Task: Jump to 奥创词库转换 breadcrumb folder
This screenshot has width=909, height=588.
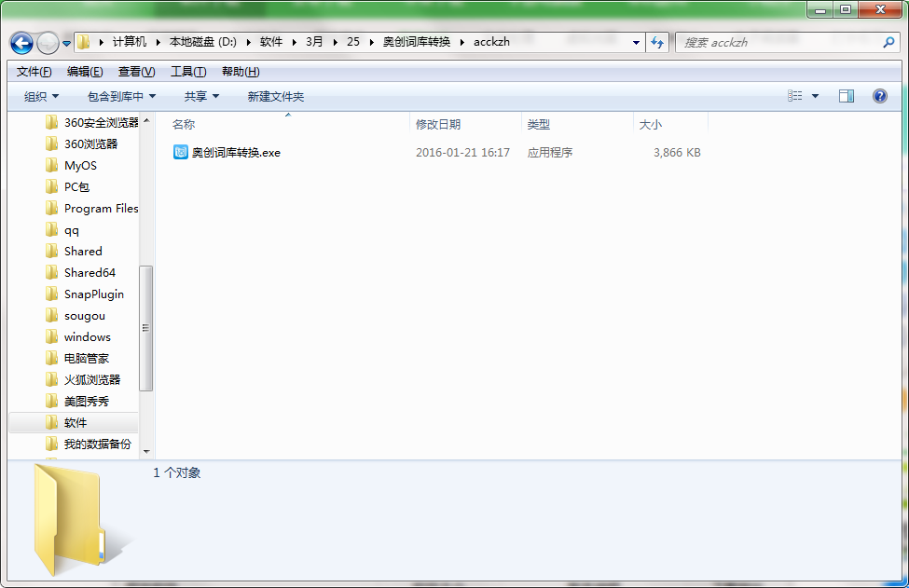Action: [416, 42]
